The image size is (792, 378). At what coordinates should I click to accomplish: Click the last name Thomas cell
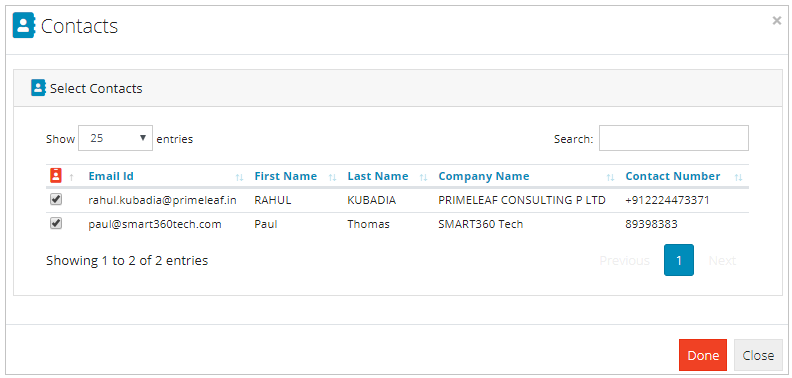pyautogui.click(x=369, y=224)
